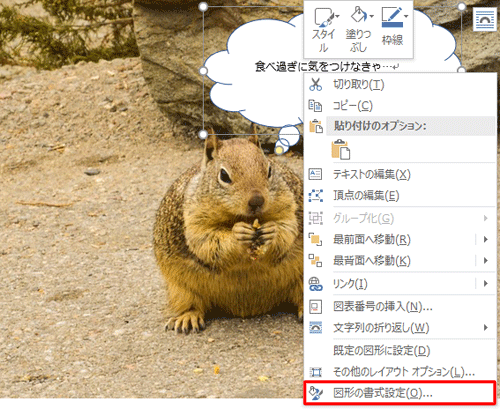Click the その他のレイアウト オプション layout icon
The width and height of the screenshot is (500, 409).
pos(315,372)
